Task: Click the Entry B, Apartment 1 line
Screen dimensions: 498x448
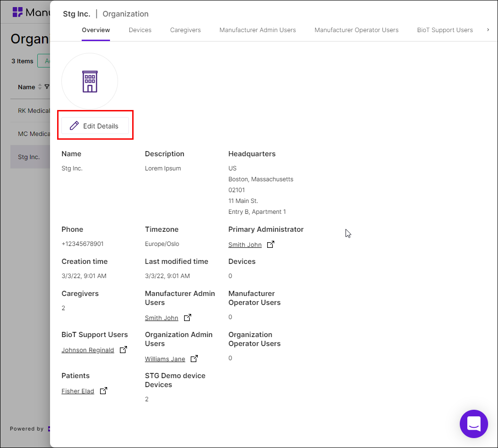Action: click(257, 211)
